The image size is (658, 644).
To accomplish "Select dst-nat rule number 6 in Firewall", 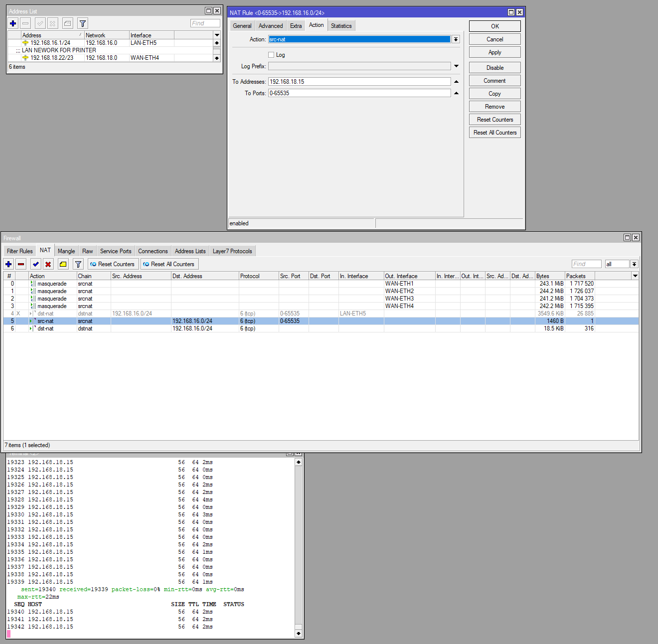I will [x=321, y=328].
